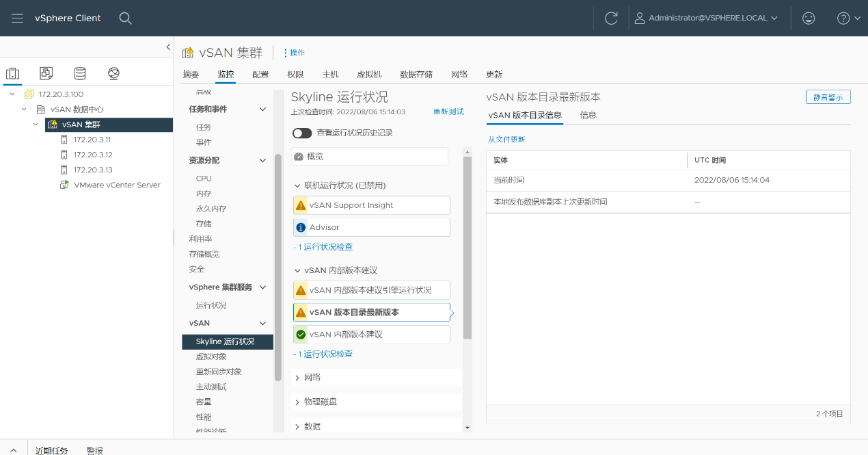
Task: Select vCenter 172.20.3.100 in tree
Action: 61,94
